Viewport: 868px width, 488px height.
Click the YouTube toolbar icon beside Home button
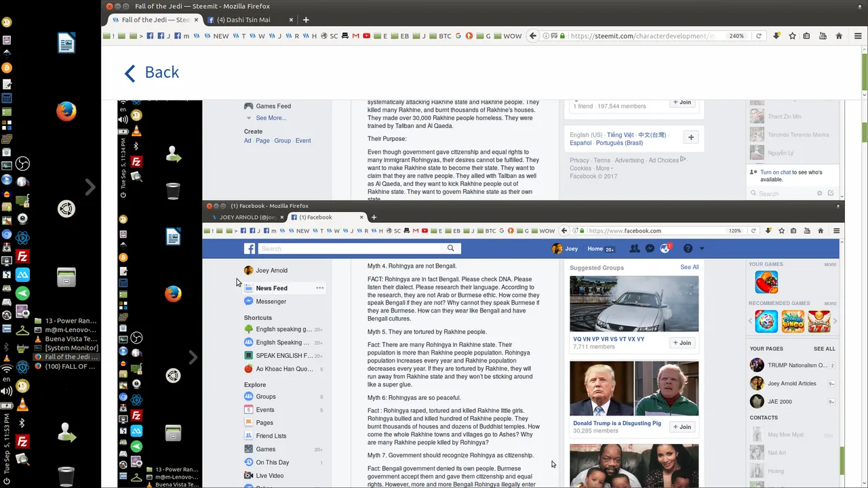coord(823,36)
